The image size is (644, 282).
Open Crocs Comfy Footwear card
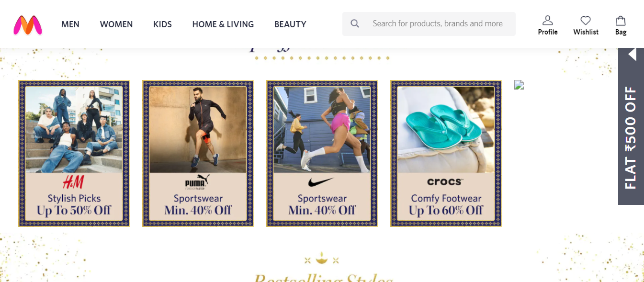click(x=446, y=153)
